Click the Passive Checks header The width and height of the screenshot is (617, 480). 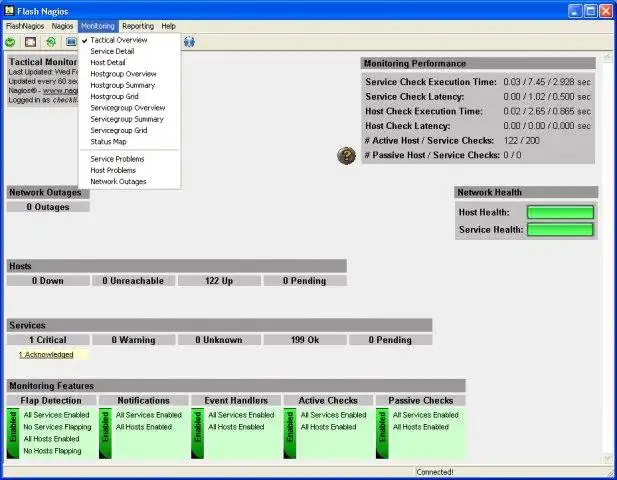[421, 401]
